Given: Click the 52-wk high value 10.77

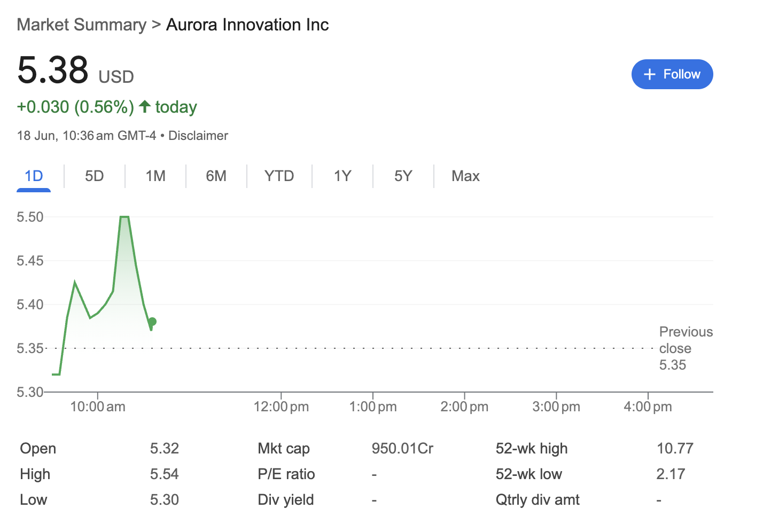Looking at the screenshot, I should [x=675, y=448].
